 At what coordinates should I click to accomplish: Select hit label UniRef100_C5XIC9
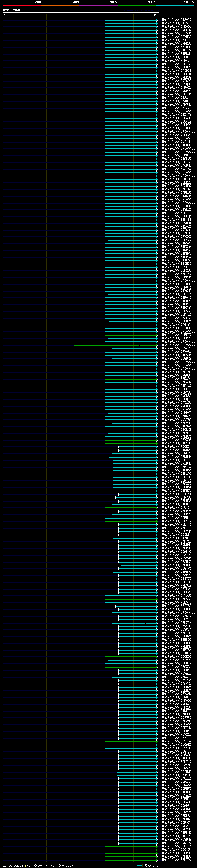click(176, 40)
